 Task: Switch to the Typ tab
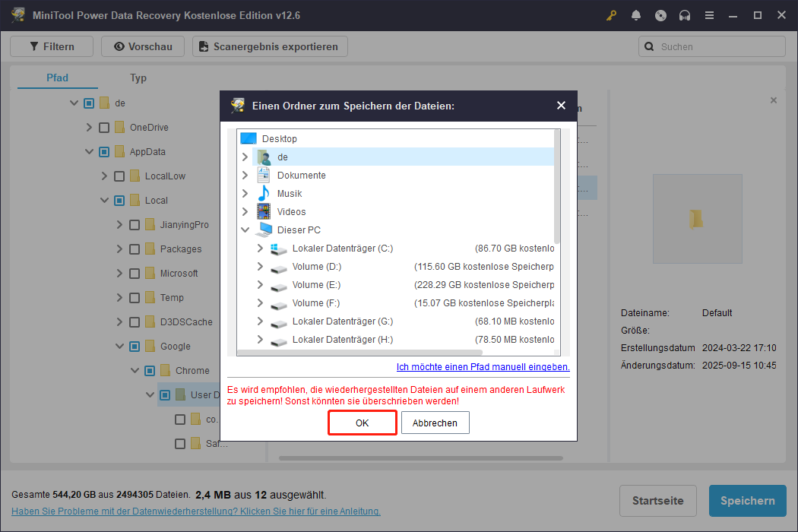coord(138,78)
